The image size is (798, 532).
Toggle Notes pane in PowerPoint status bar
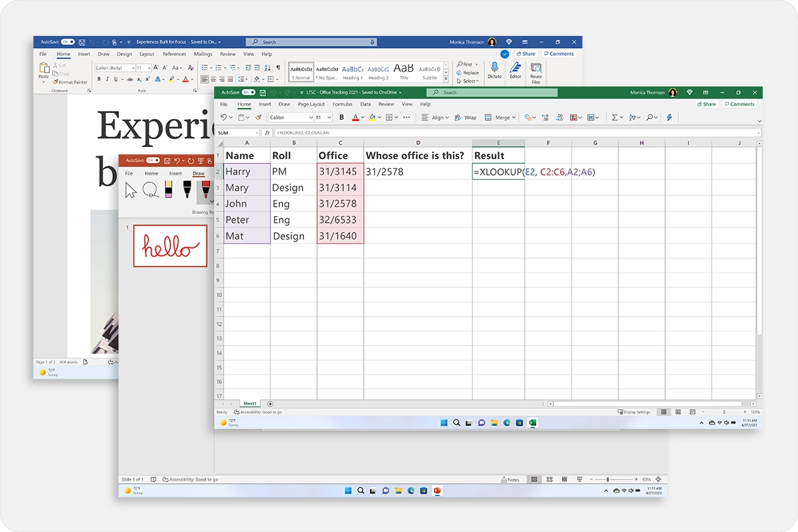(x=510, y=479)
